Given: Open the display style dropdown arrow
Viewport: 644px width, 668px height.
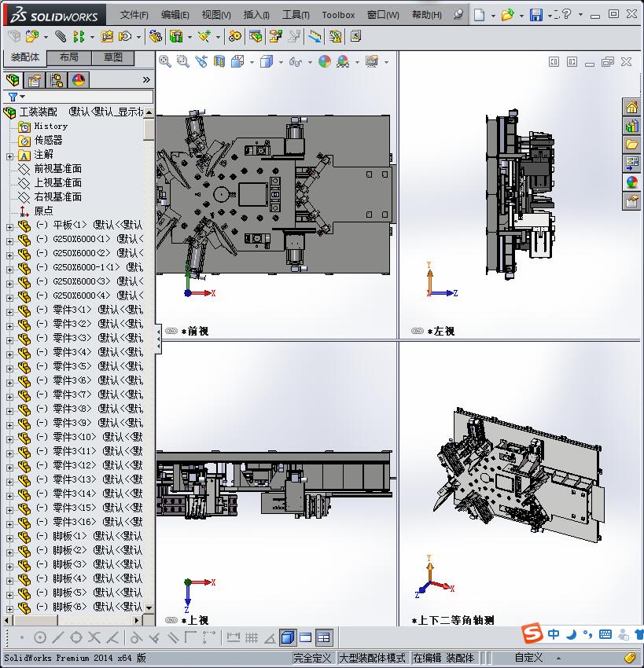Looking at the screenshot, I should tap(281, 62).
